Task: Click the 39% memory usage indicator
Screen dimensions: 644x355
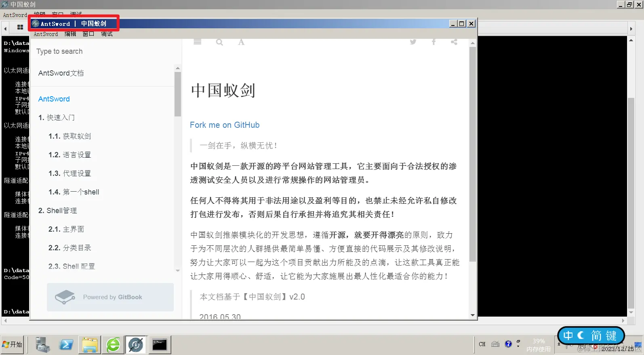Action: tap(539, 345)
